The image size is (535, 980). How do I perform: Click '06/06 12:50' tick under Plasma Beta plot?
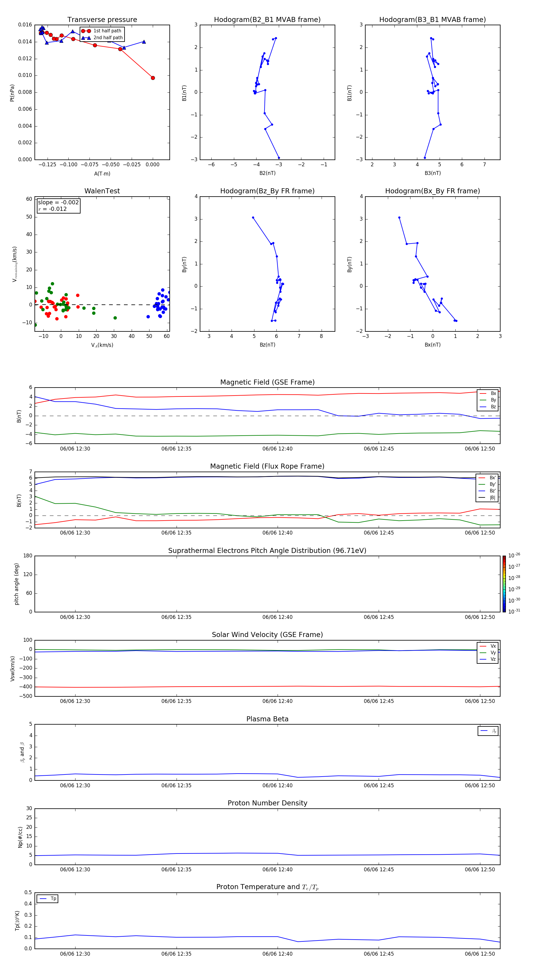480,785
